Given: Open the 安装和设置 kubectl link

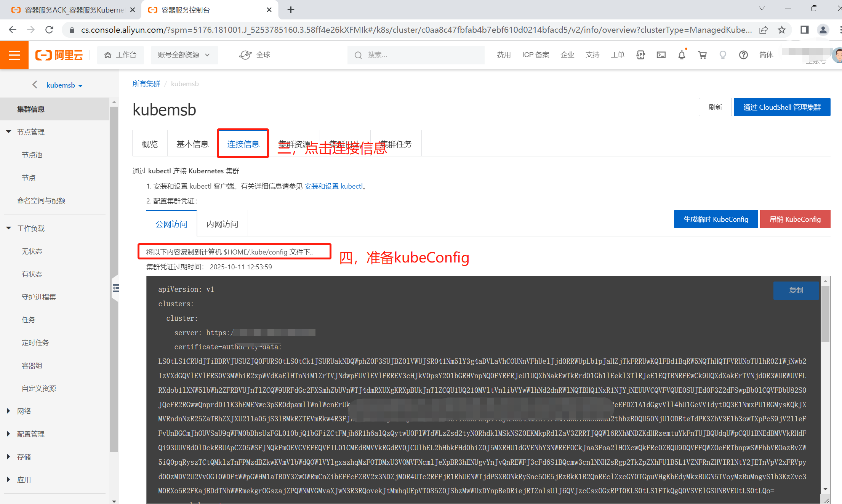Looking at the screenshot, I should [333, 186].
